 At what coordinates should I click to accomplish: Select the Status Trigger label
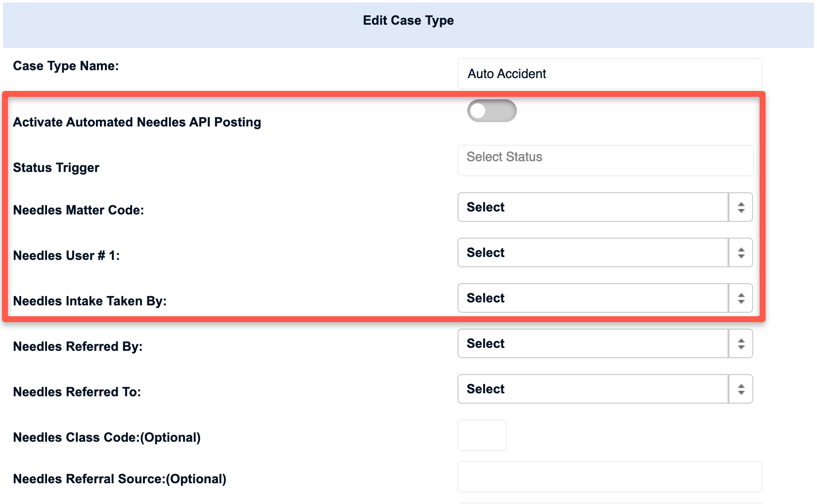56,168
